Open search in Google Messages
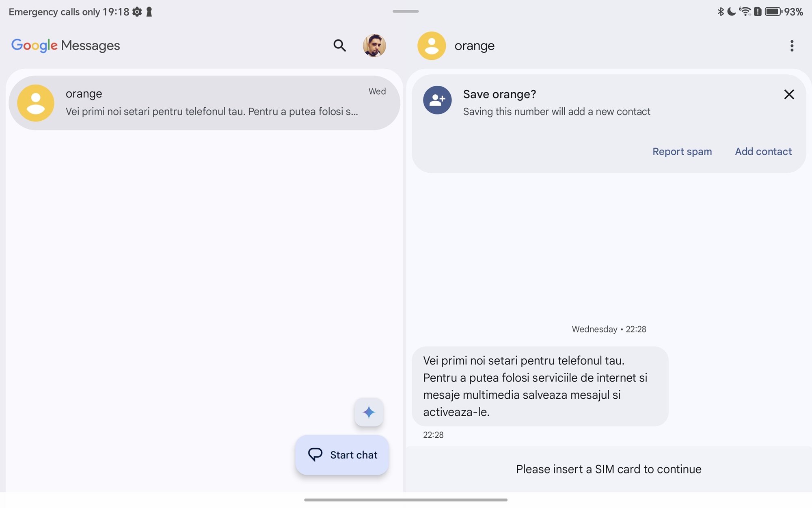This screenshot has width=812, height=508. pyautogui.click(x=339, y=46)
